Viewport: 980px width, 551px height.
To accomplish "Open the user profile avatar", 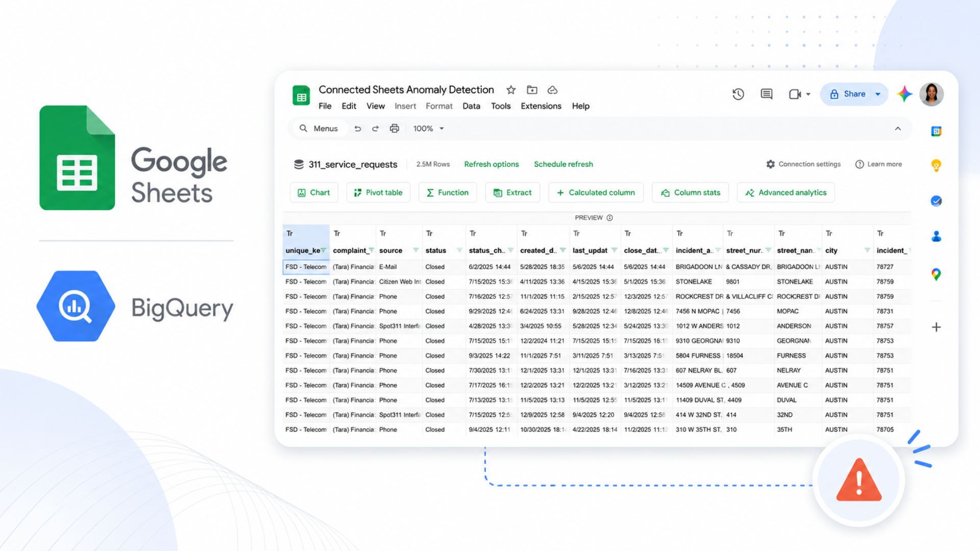I will [932, 94].
